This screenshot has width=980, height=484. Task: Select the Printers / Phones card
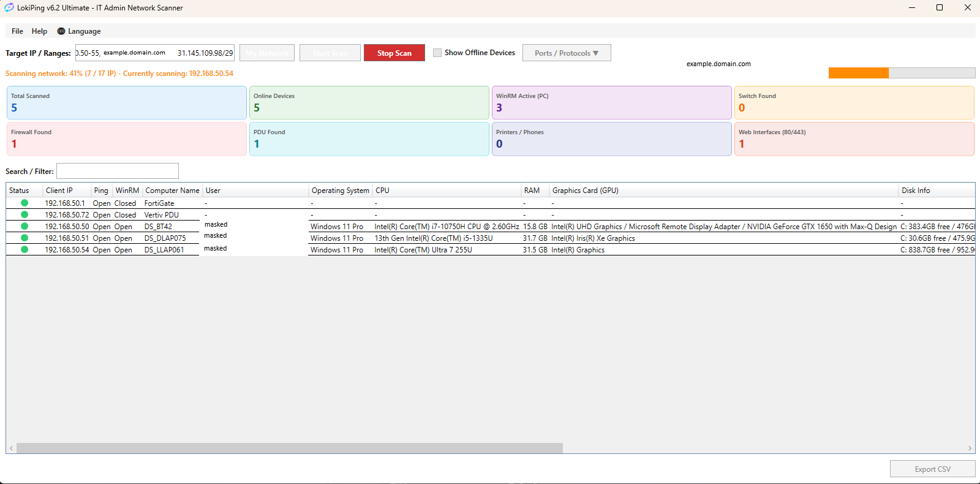tap(612, 139)
